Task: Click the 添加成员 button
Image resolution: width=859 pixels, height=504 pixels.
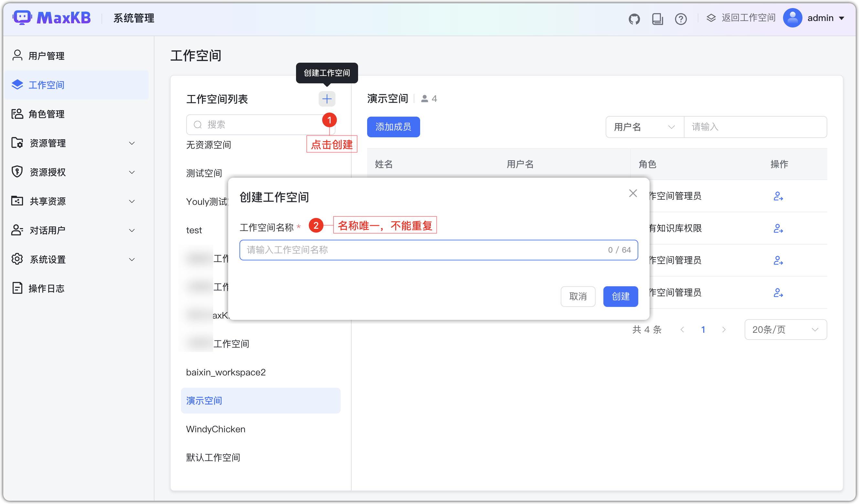Action: pyautogui.click(x=393, y=127)
